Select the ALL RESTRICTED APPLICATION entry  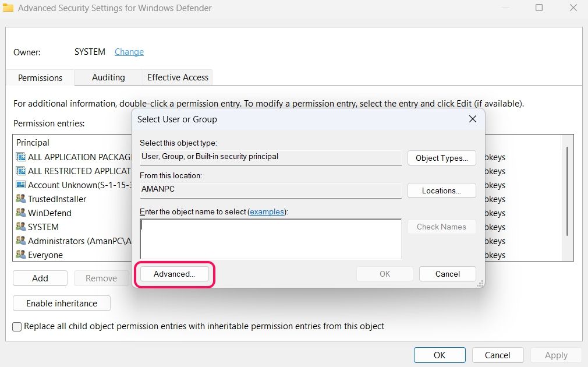tap(80, 171)
